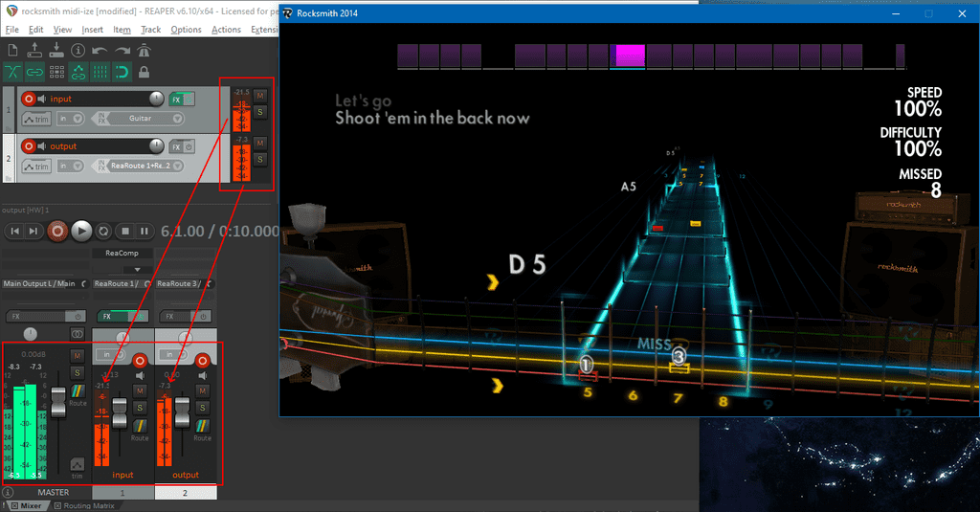Open the Actions menu
This screenshot has width=980, height=512.
[x=226, y=30]
